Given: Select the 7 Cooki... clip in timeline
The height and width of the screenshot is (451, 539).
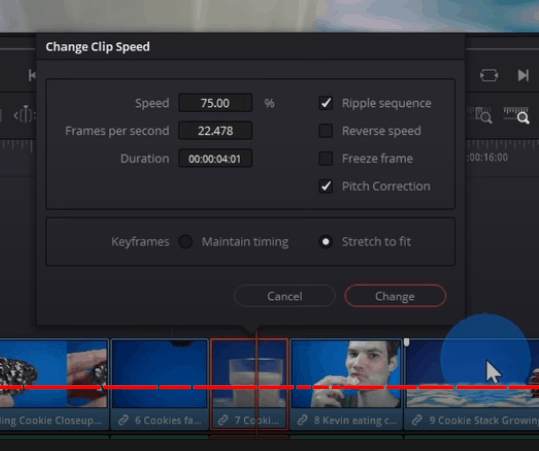Looking at the screenshot, I should pos(249,383).
